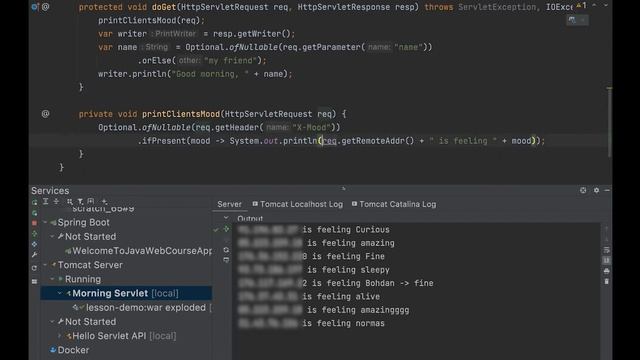This screenshot has width=640, height=360.
Task: Click the green deploy icon beside the output
Action: click(x=226, y=229)
